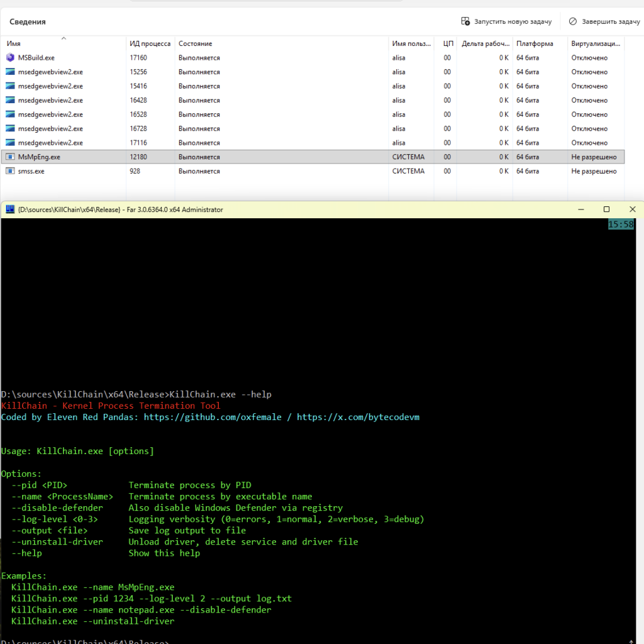This screenshot has height=644, width=644.
Task: Click icon of msedgewebview2.exe with PID 17116
Action: [x=10, y=143]
